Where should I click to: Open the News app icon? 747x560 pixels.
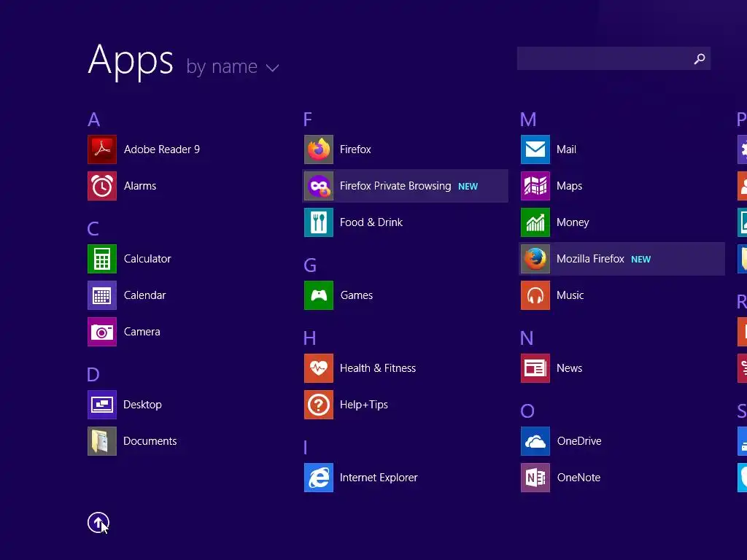click(x=535, y=368)
